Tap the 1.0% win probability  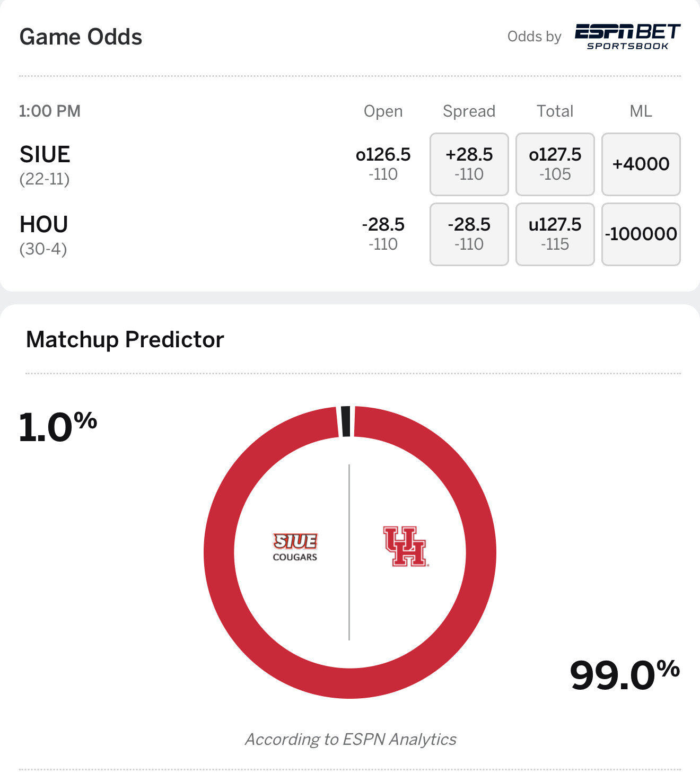click(x=58, y=427)
